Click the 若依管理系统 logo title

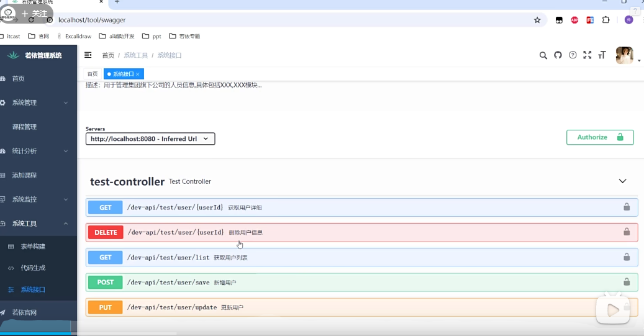tap(43, 55)
